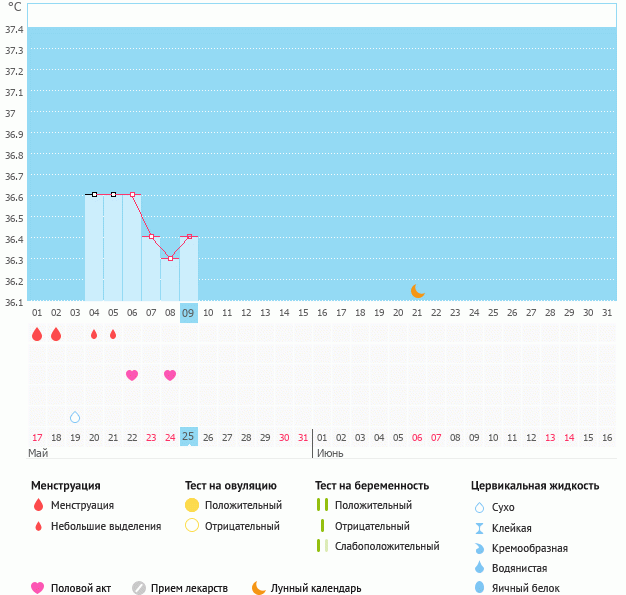This screenshot has width=626, height=595.
Task: Click the 'Половой акт' legend label
Action: click(83, 588)
